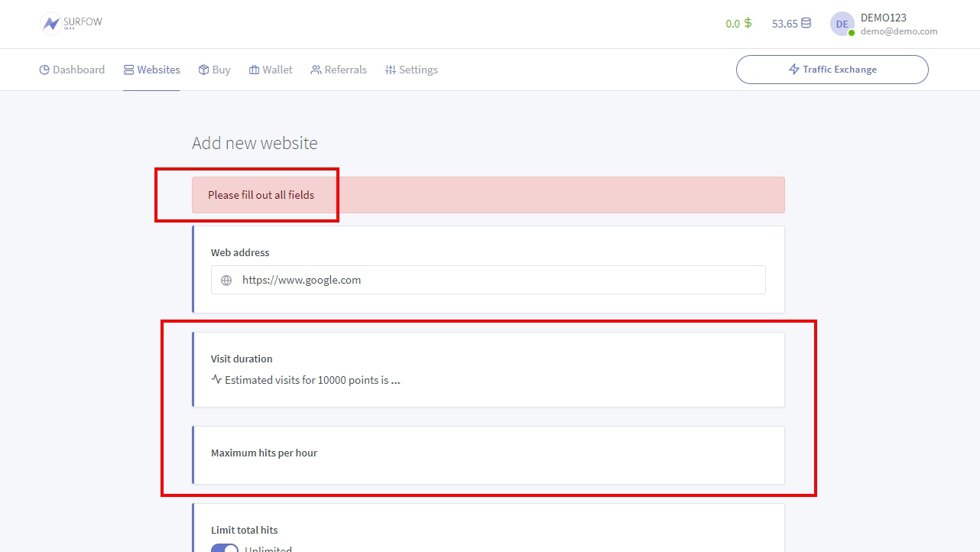The height and width of the screenshot is (552, 980).
Task: Click the Surfow logo in header
Action: tap(71, 23)
